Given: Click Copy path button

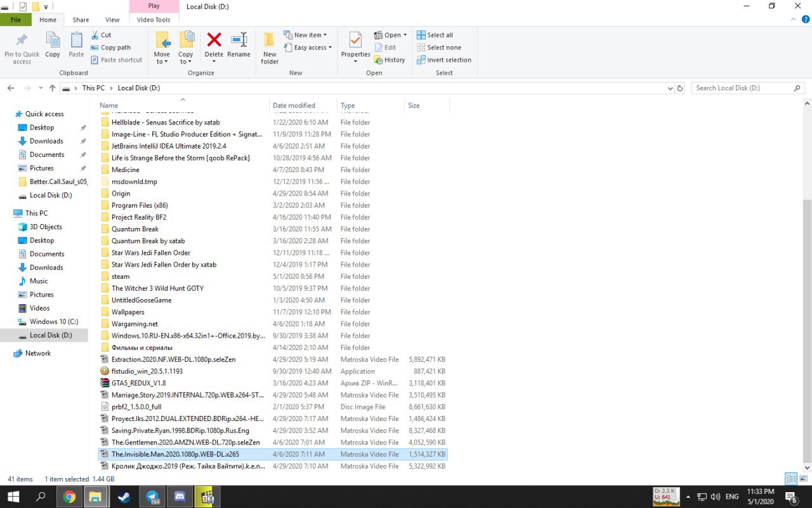Looking at the screenshot, I should click(x=110, y=48).
